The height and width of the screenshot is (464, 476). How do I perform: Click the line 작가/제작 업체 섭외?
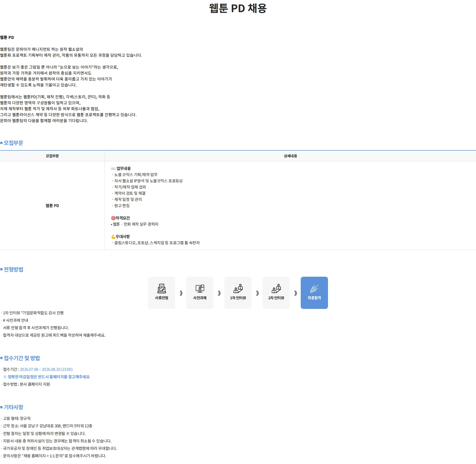[130, 187]
